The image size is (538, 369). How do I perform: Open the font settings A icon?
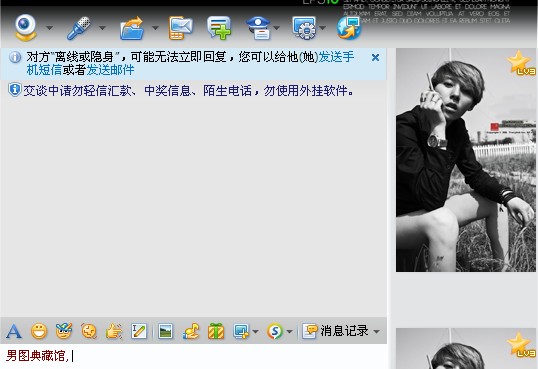point(14,331)
